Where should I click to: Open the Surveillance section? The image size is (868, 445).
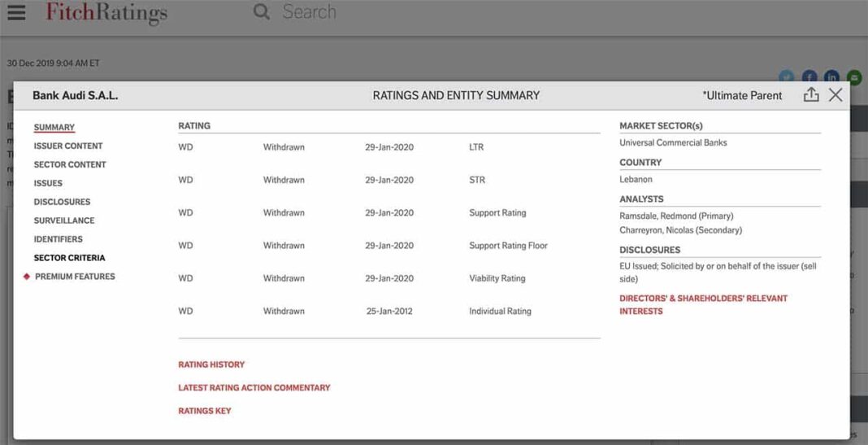64,220
